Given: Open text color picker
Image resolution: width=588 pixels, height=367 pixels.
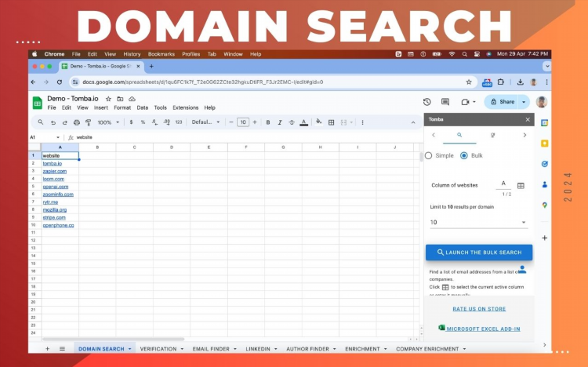Looking at the screenshot, I should click(303, 122).
